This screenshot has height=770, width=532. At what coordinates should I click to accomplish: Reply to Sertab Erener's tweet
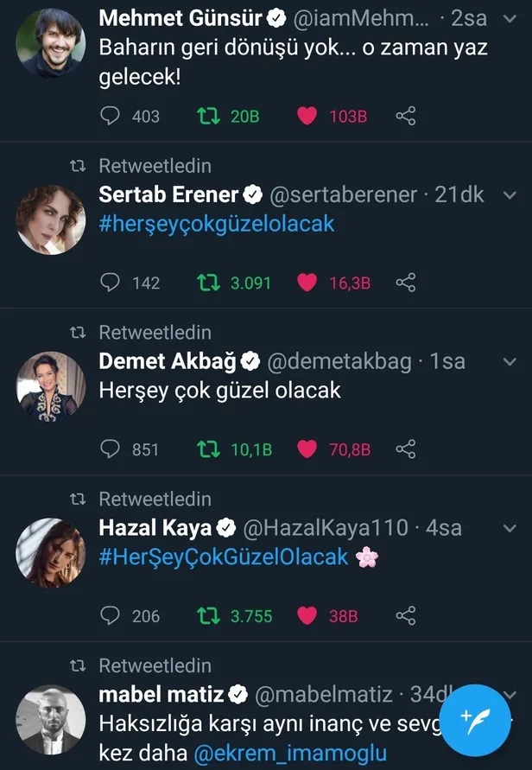[111, 282]
